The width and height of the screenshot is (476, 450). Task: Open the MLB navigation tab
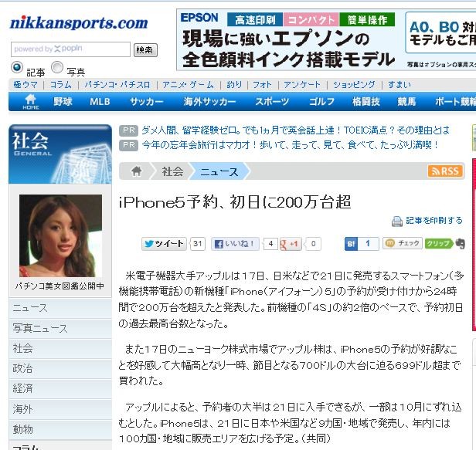click(100, 102)
